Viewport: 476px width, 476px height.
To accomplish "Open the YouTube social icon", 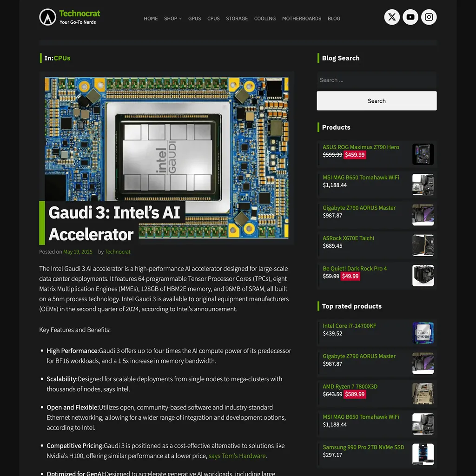I will [x=410, y=17].
